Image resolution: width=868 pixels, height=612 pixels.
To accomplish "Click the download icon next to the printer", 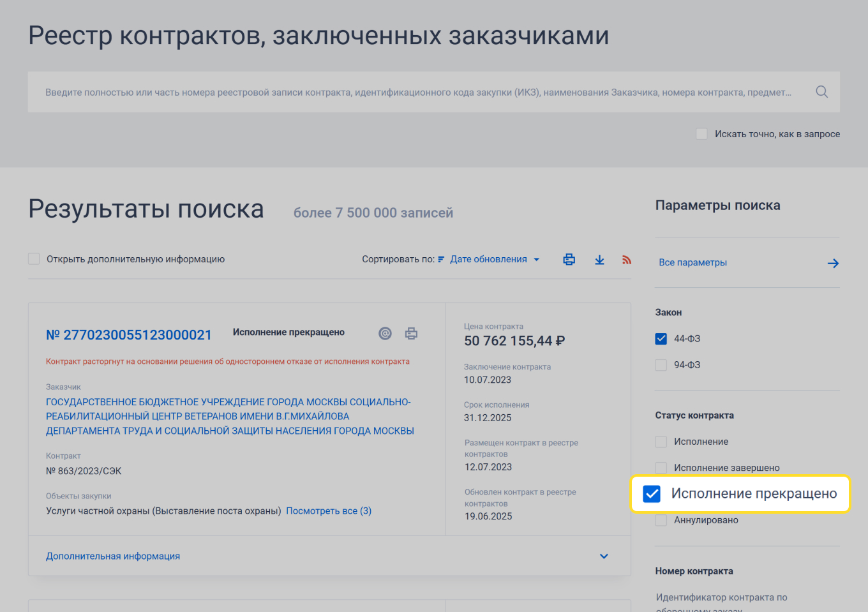I will (x=599, y=259).
